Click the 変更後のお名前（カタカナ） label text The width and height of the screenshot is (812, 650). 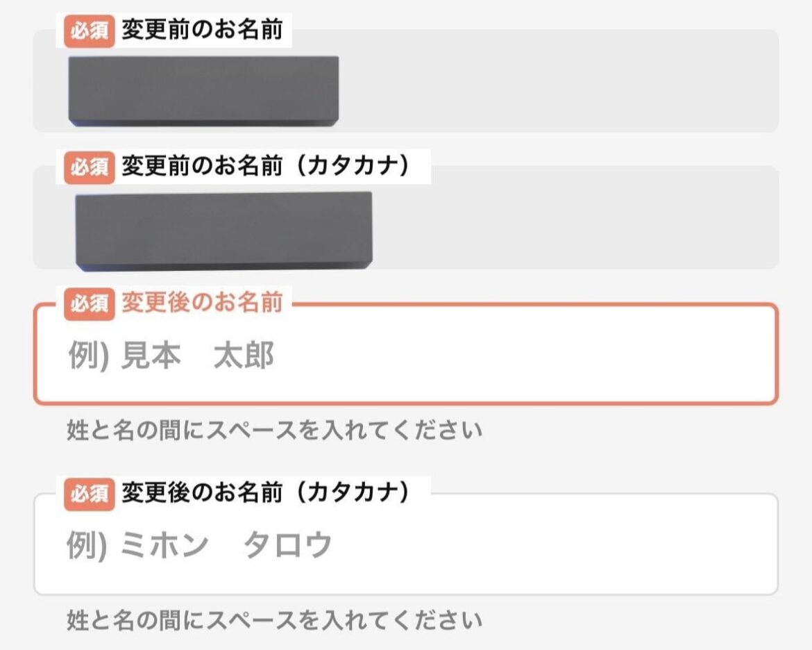[x=267, y=493]
